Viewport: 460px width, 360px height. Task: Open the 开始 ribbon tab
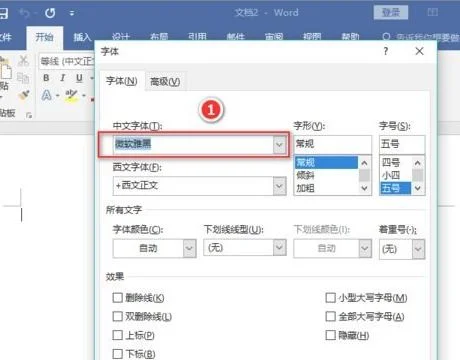coord(45,37)
